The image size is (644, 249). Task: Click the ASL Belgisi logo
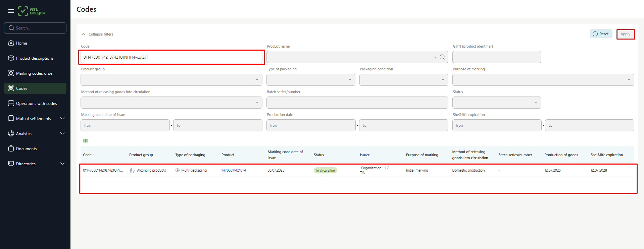(31, 11)
